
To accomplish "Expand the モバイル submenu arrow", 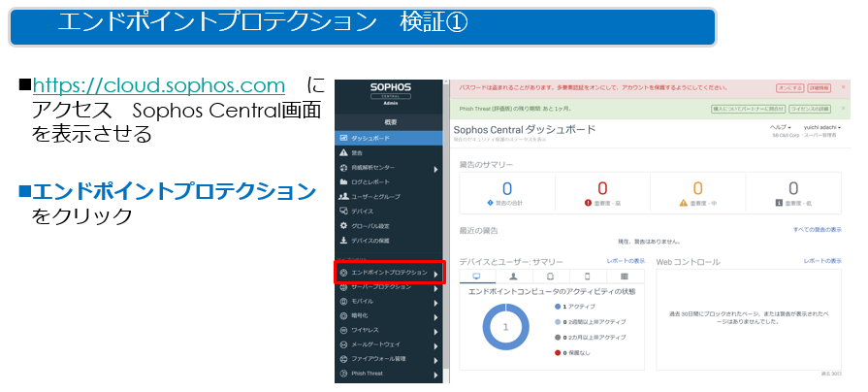I will [436, 303].
